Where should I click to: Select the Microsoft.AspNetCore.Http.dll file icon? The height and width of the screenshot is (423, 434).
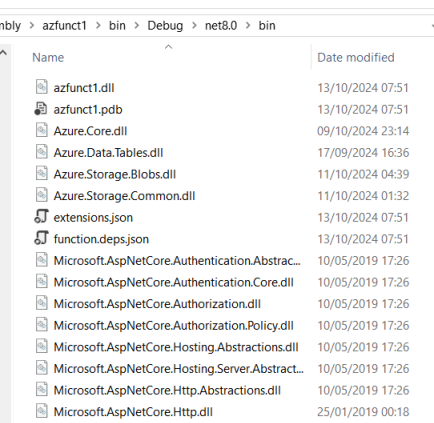point(41,411)
